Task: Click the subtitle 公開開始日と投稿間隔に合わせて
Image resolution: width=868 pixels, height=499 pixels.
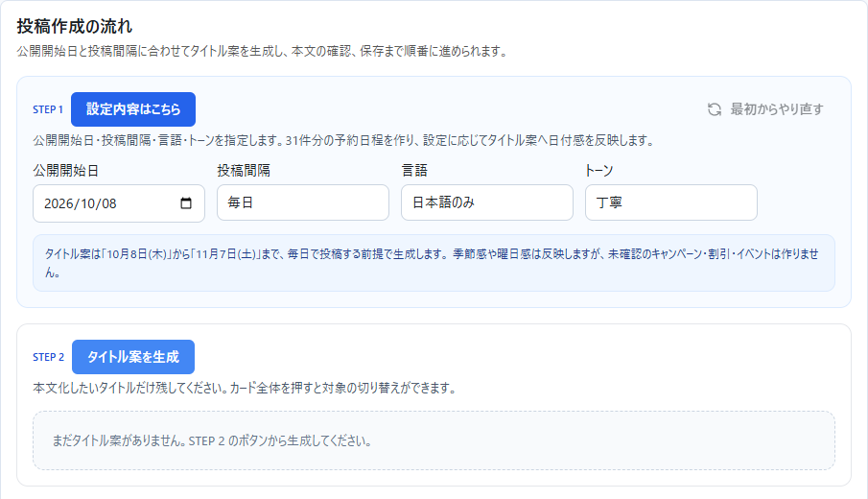Action: pyautogui.click(x=262, y=52)
